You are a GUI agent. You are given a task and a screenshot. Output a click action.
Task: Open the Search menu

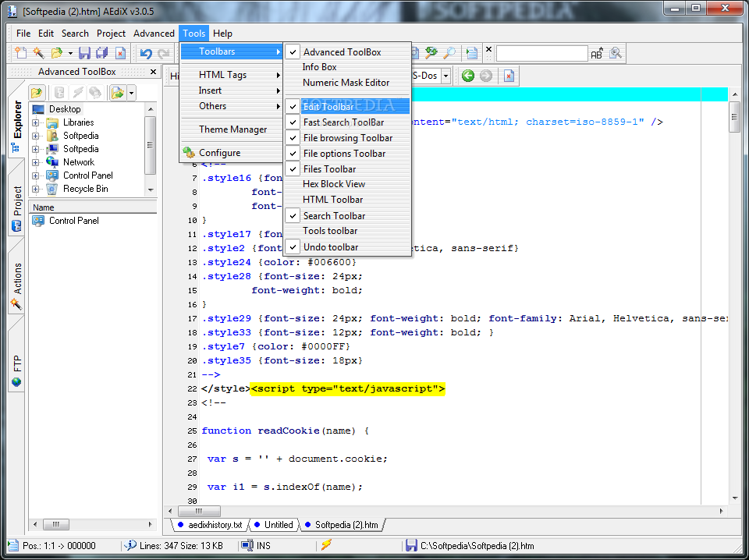pos(75,34)
